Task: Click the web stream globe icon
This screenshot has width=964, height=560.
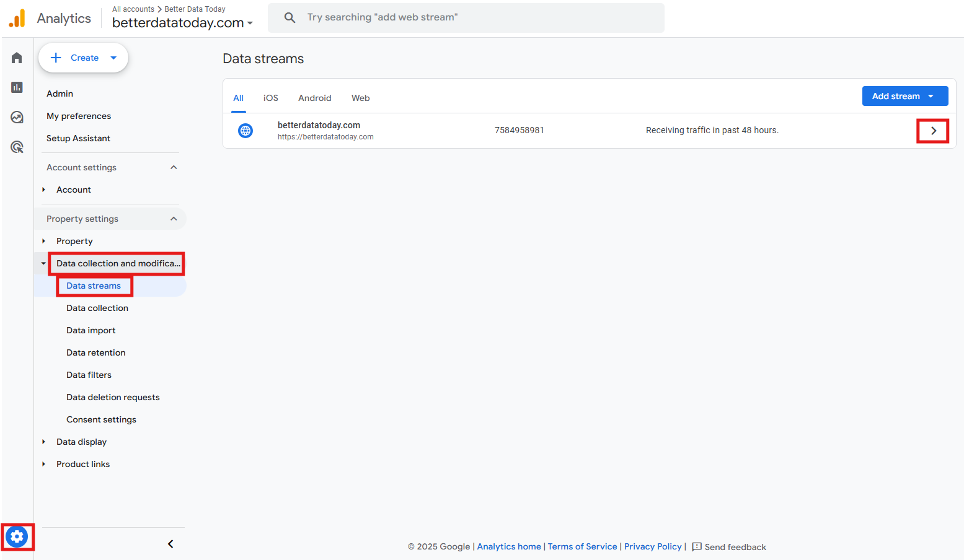Action: click(x=245, y=131)
